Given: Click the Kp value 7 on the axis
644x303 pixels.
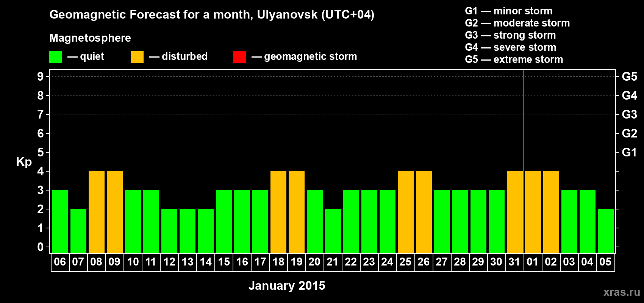Looking at the screenshot, I should (41, 114).
